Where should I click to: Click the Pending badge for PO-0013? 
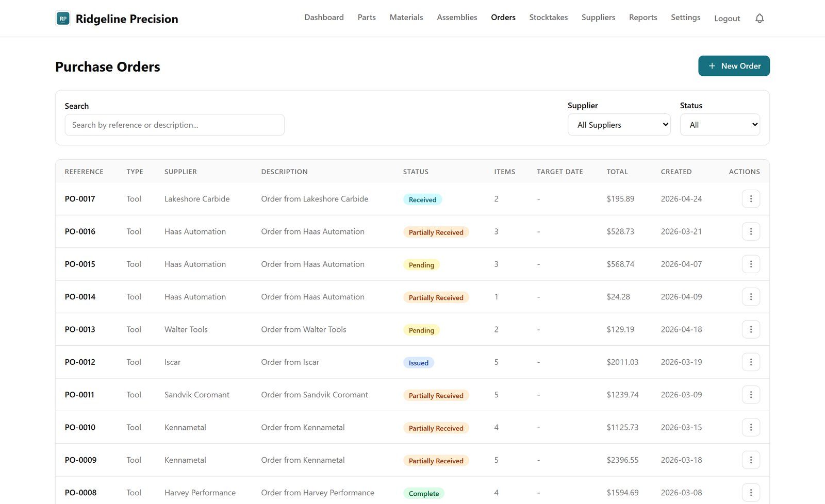coord(421,330)
